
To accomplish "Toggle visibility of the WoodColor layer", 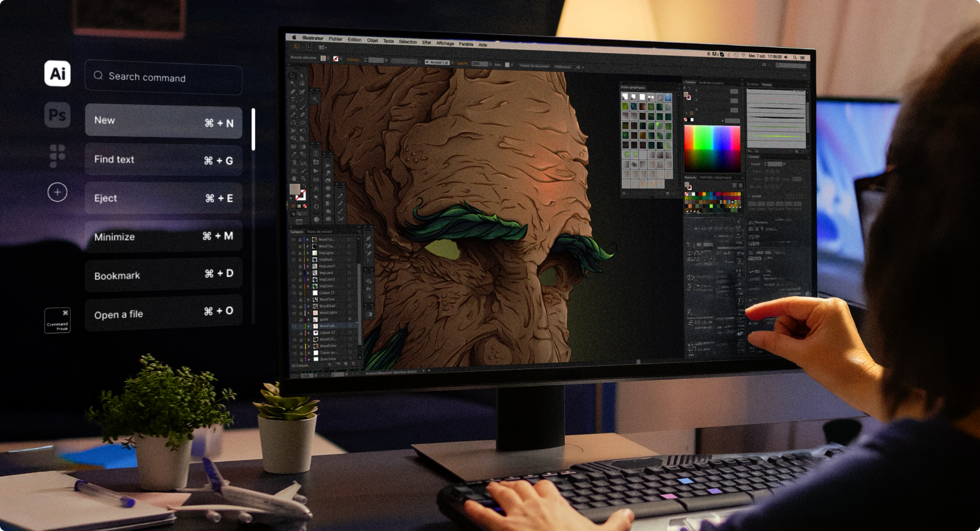I will pos(294,346).
